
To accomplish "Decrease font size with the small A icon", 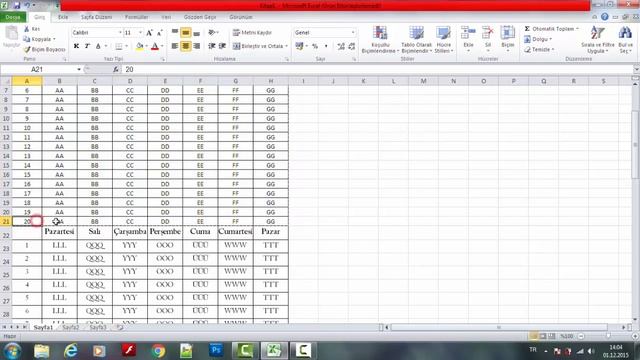I will click(160, 33).
